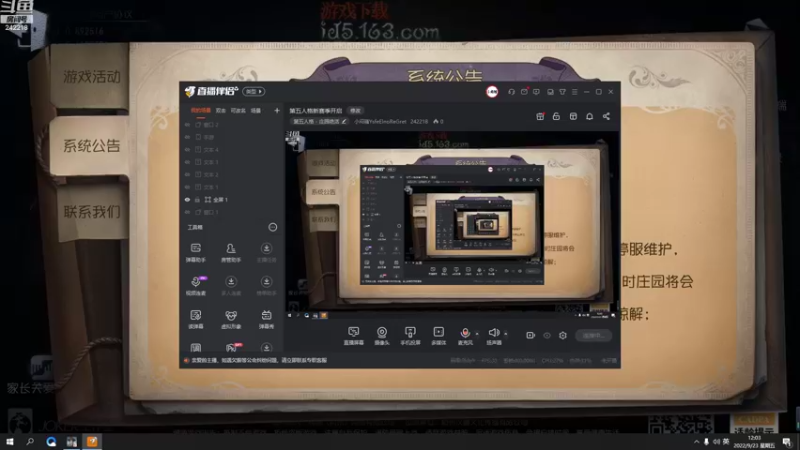Show the 窗口 1 source layer
The width and height of the screenshot is (800, 450).
(187, 212)
